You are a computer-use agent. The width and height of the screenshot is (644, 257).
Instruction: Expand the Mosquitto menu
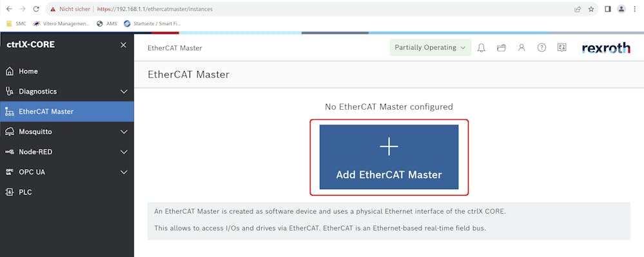[67, 132]
